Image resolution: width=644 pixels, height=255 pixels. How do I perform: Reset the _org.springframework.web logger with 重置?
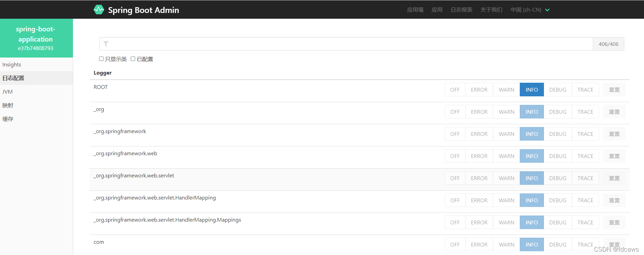coord(614,156)
